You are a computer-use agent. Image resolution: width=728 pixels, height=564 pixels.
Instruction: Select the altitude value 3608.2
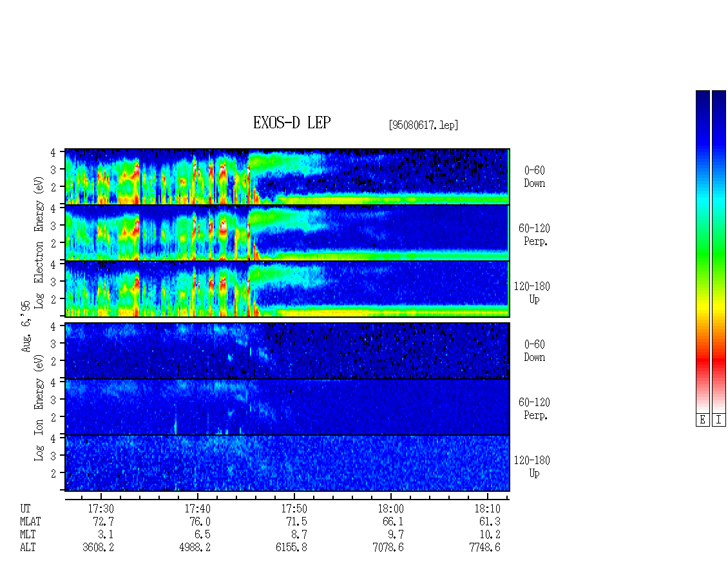98,548
